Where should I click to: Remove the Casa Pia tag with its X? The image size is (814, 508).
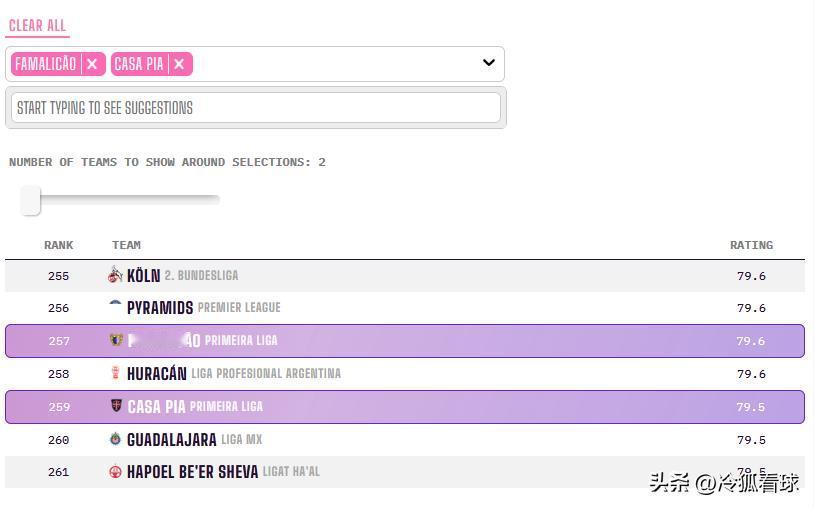tap(179, 64)
